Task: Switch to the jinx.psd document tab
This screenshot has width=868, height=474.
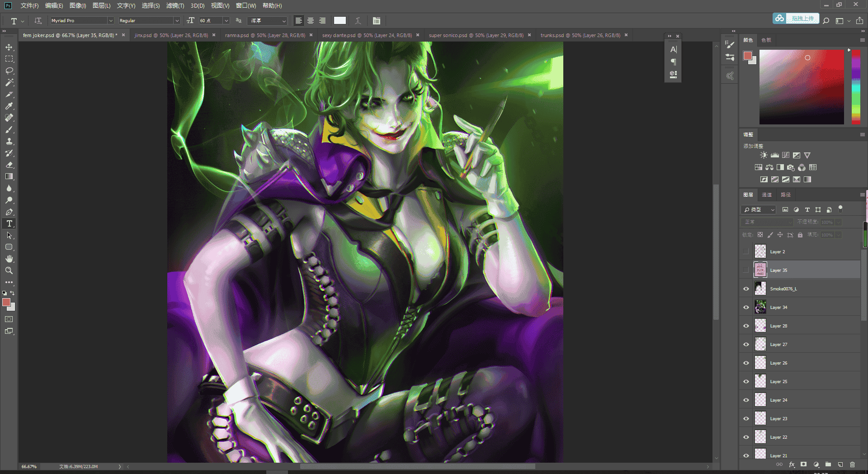Action: 171,35
